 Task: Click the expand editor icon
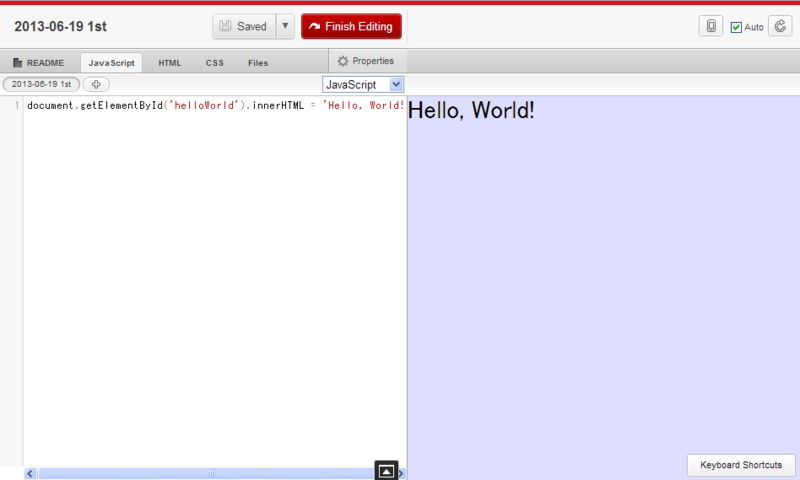point(386,471)
